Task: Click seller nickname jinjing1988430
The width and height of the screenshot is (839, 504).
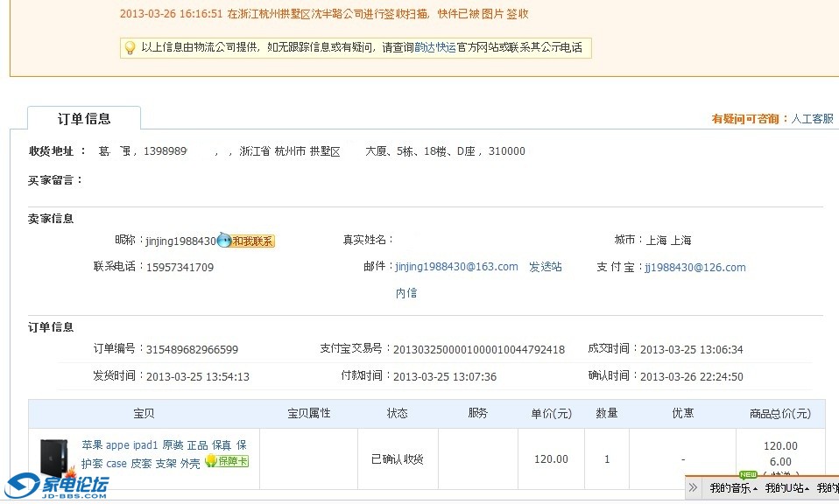Action: (x=180, y=241)
